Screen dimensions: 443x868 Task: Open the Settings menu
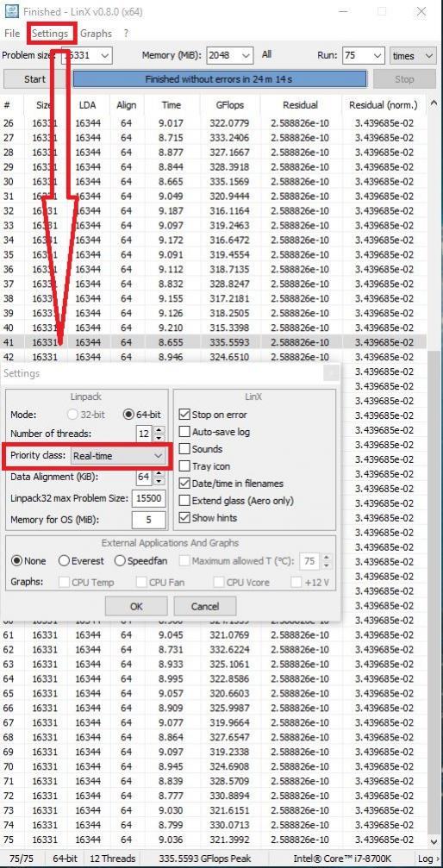pos(50,34)
